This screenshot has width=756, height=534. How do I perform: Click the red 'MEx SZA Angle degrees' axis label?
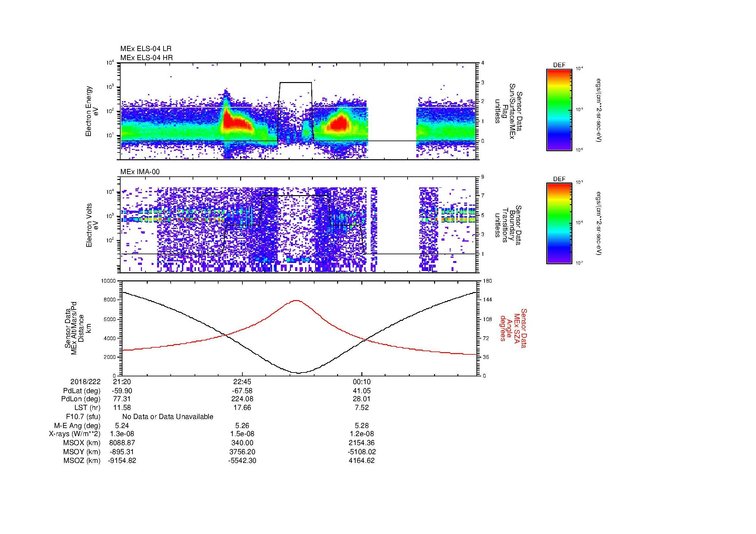[x=513, y=328]
